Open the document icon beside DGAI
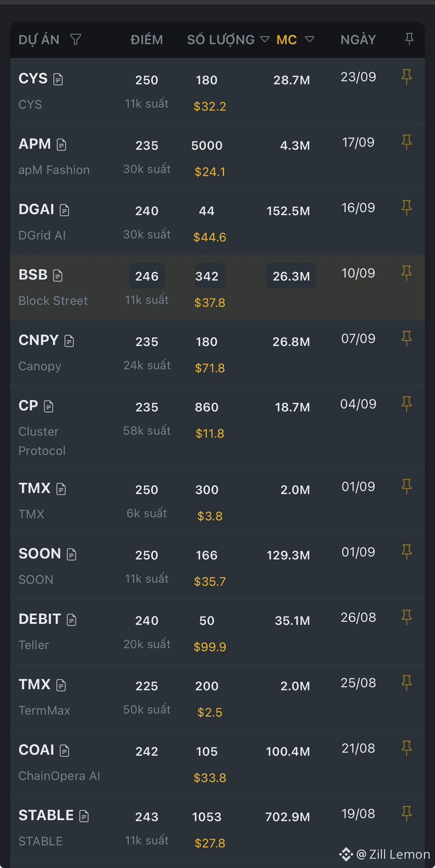 [x=65, y=210]
